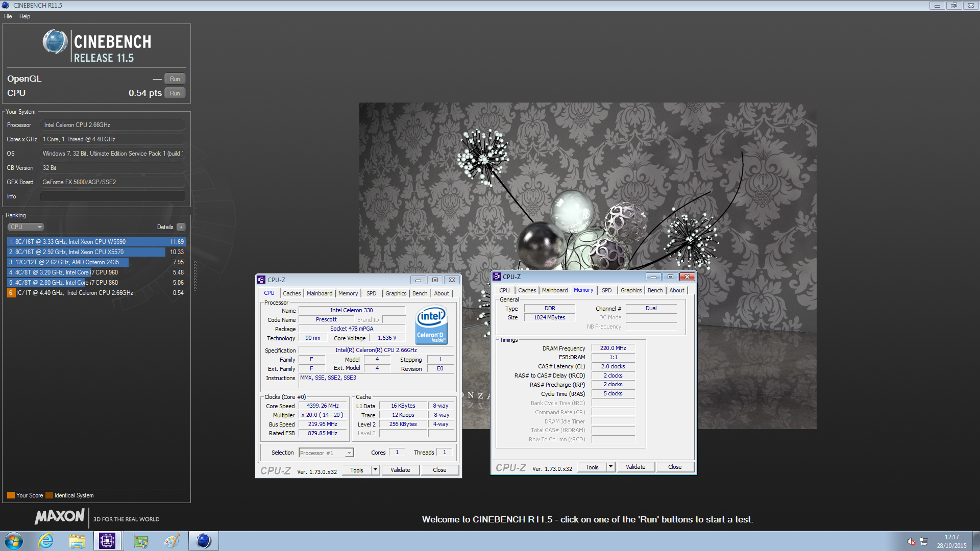Click Validate in right CPU-Z window
The height and width of the screenshot is (551, 980).
[635, 467]
